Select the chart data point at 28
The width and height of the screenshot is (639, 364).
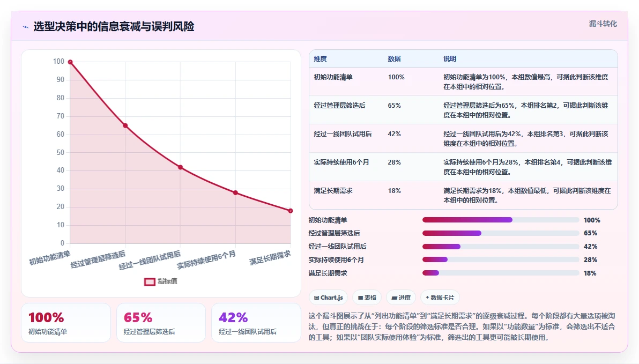(235, 192)
